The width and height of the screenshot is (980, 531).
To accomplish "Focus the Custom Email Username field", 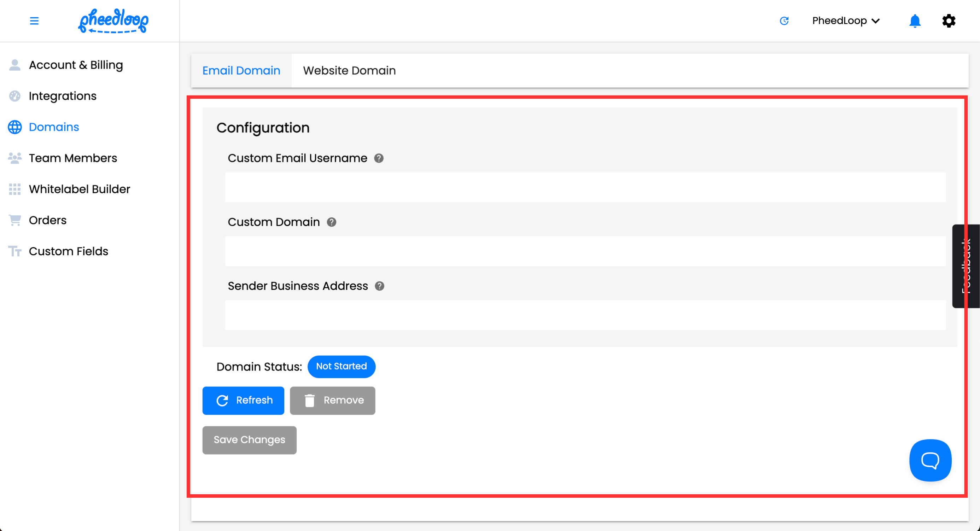I will [x=585, y=187].
